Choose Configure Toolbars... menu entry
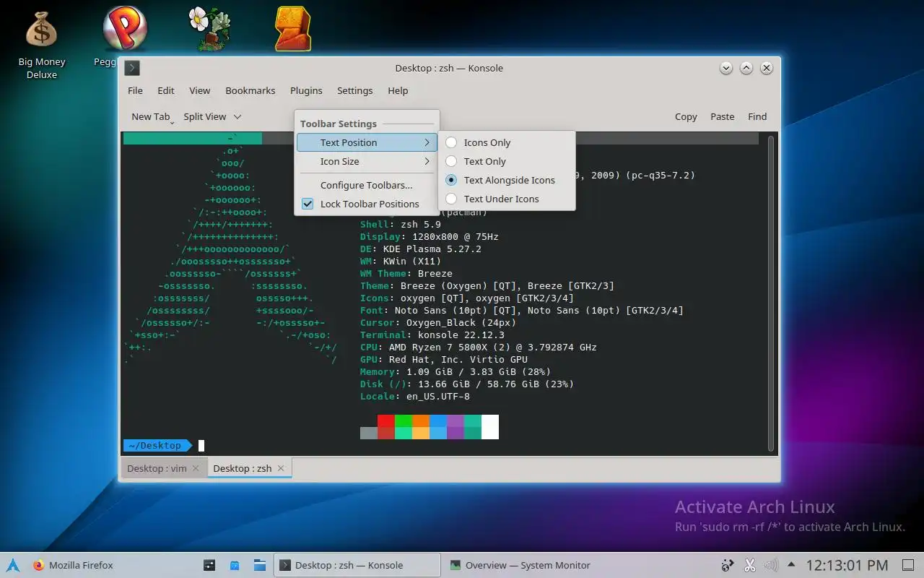Screen dimensions: 924x578 point(367,185)
